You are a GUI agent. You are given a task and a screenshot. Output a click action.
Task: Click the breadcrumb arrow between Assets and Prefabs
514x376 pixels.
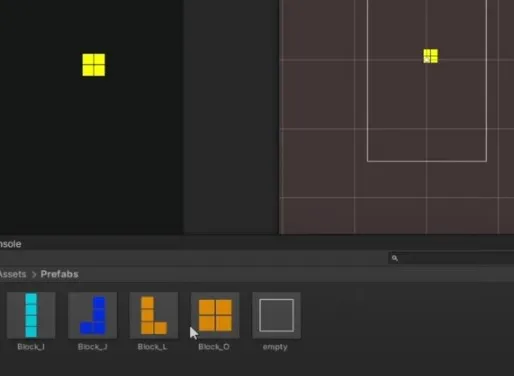tap(34, 274)
